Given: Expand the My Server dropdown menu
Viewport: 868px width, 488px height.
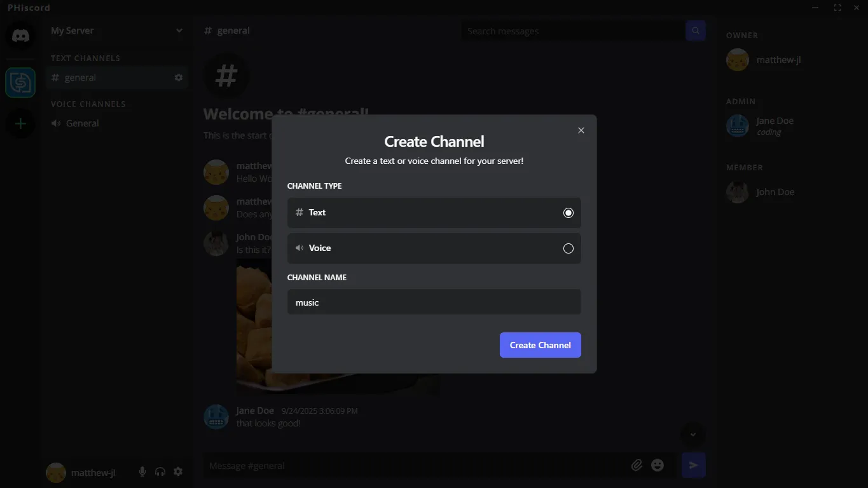Looking at the screenshot, I should coord(179,30).
